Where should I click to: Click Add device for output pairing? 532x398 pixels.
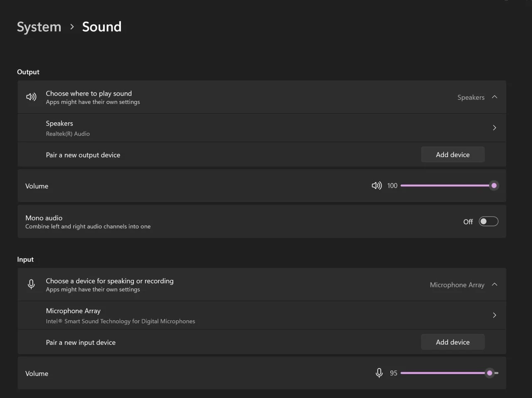click(453, 155)
